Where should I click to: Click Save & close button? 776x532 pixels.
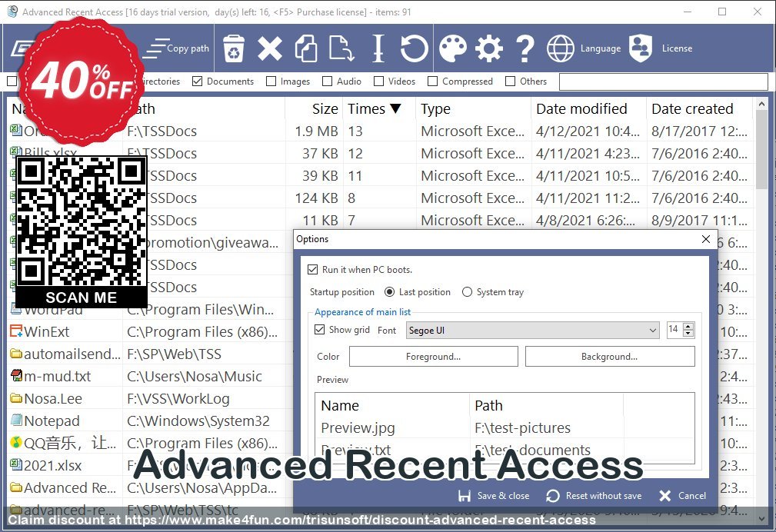click(x=494, y=496)
